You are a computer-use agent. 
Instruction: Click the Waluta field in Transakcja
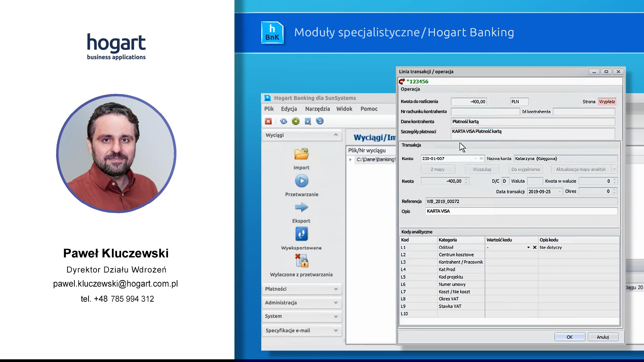[535, 181]
